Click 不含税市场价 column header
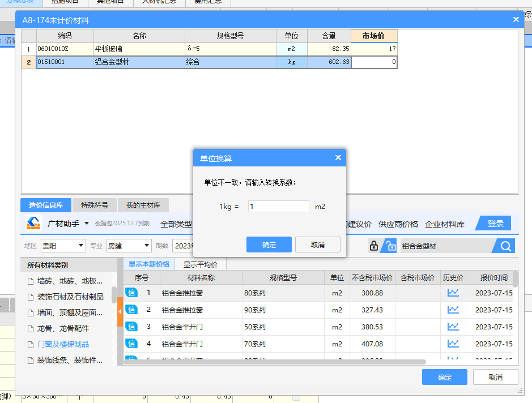Image resolution: width=532 pixels, height=403 pixels. [x=372, y=278]
